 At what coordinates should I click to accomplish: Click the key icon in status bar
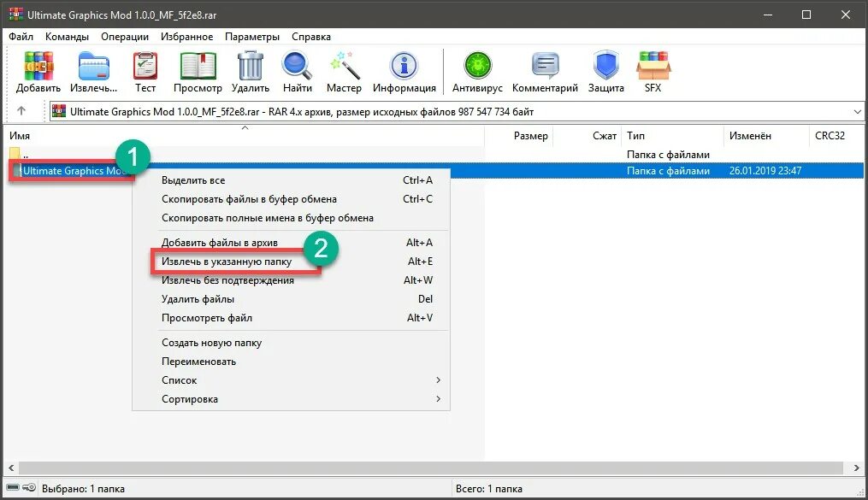29,488
